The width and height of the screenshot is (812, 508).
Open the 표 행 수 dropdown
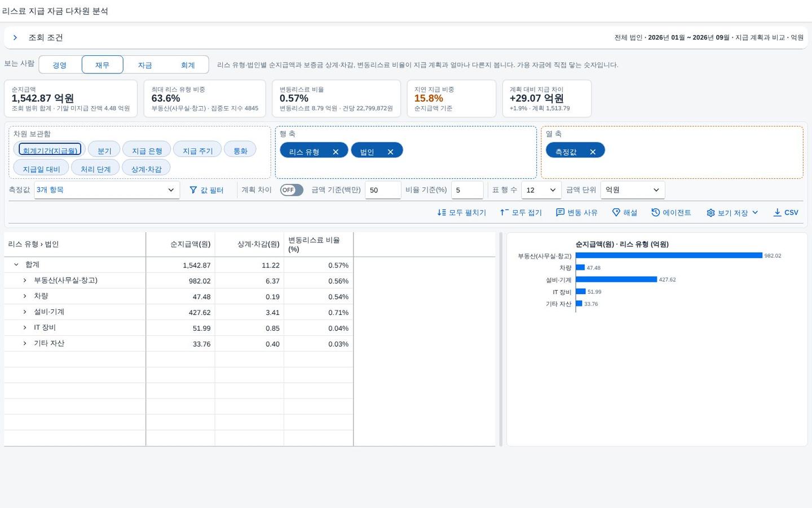click(541, 190)
